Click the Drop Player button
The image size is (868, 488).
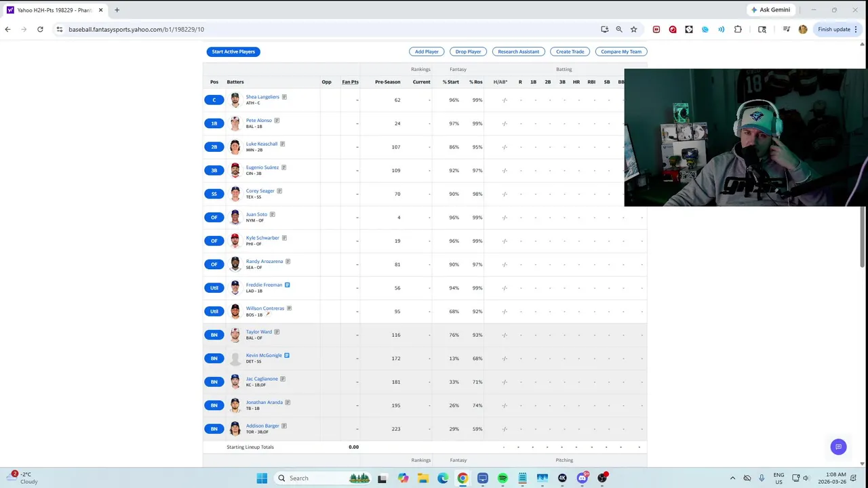click(x=468, y=52)
